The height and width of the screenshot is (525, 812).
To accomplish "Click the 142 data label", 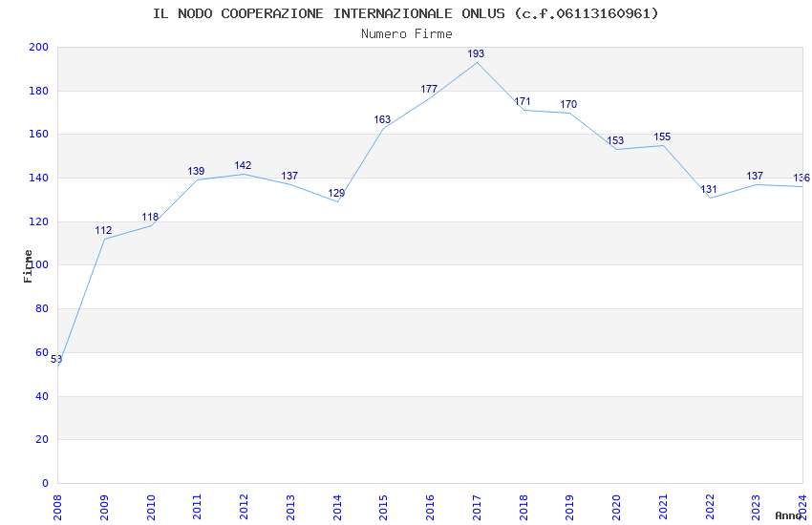I will point(243,166).
